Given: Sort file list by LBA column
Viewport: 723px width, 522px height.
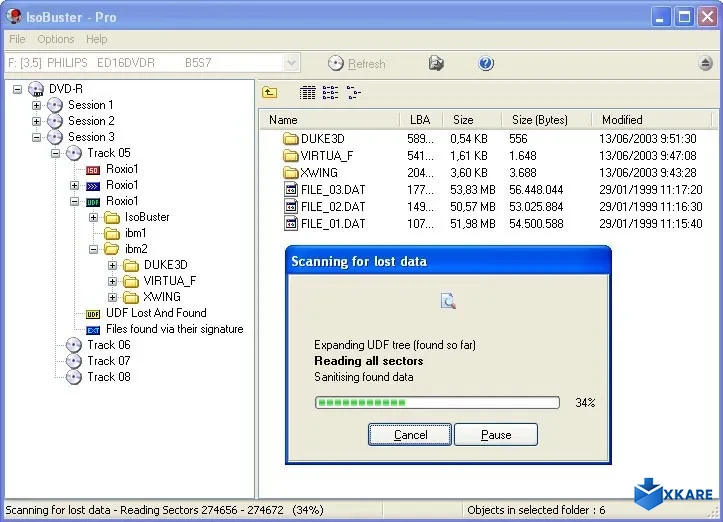Looking at the screenshot, I should click(421, 120).
